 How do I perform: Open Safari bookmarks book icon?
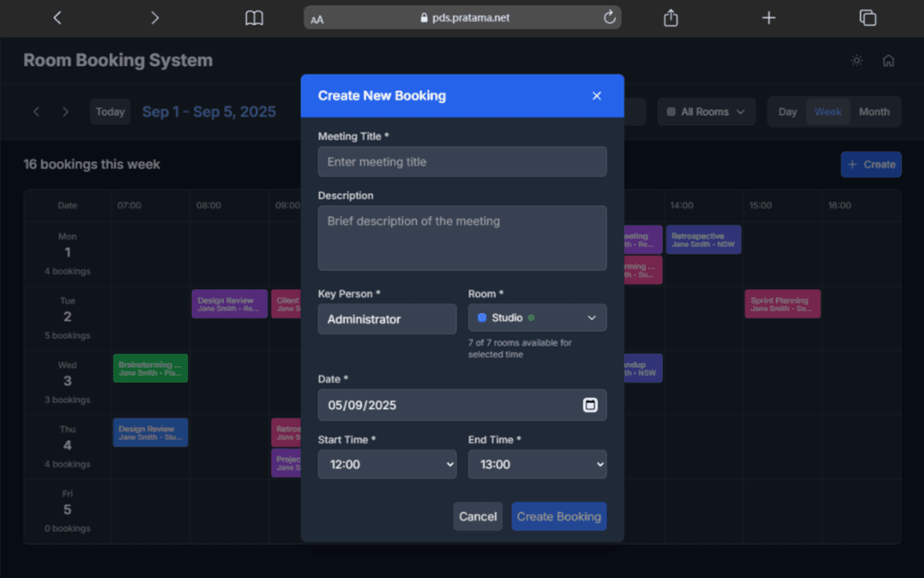(254, 18)
